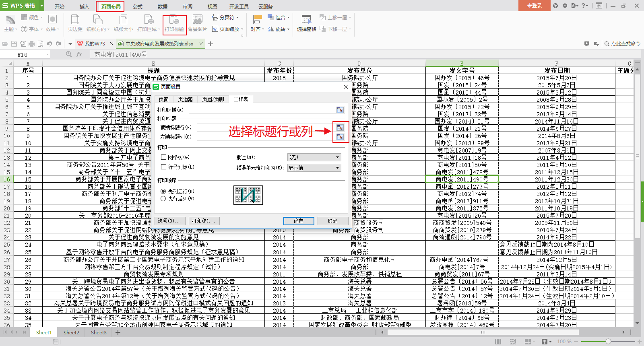
Task: Click the 页边距 ribbon icon
Action: tap(75, 24)
